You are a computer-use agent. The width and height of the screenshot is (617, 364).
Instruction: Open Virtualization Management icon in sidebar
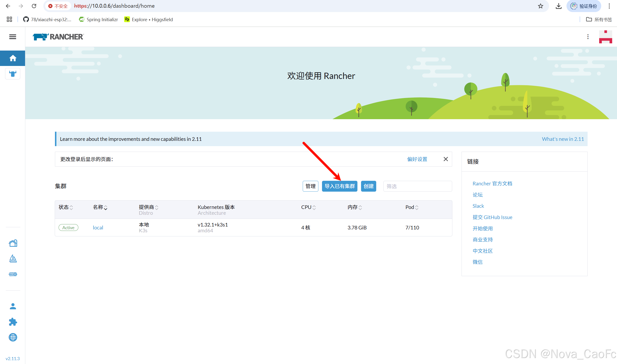(x=13, y=274)
